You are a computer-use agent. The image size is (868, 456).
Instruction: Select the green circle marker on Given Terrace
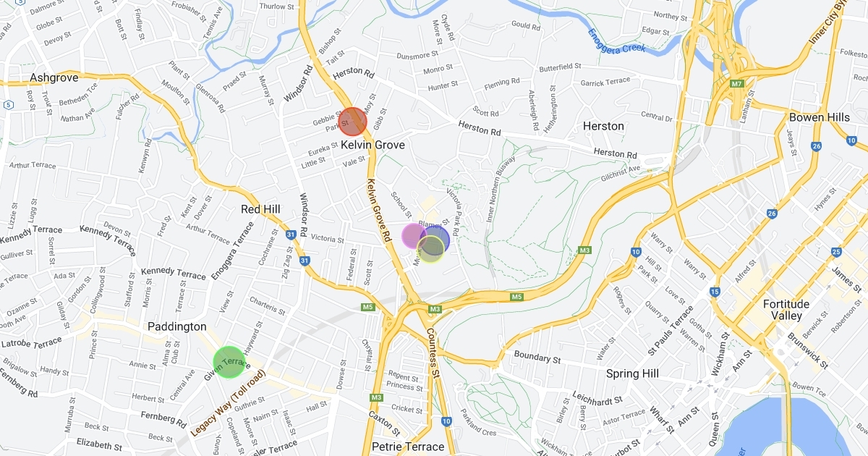pos(229,362)
